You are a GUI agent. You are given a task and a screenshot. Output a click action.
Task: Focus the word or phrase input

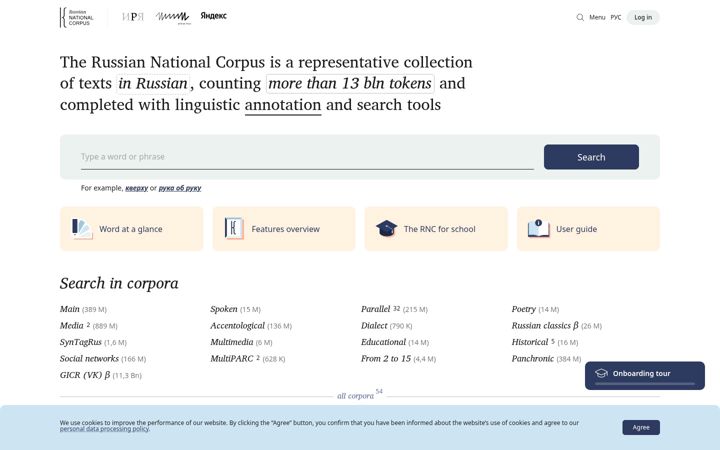pyautogui.click(x=307, y=157)
